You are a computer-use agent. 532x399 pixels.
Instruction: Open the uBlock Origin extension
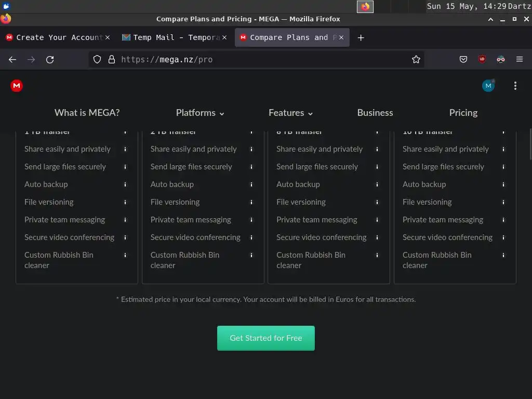482,59
